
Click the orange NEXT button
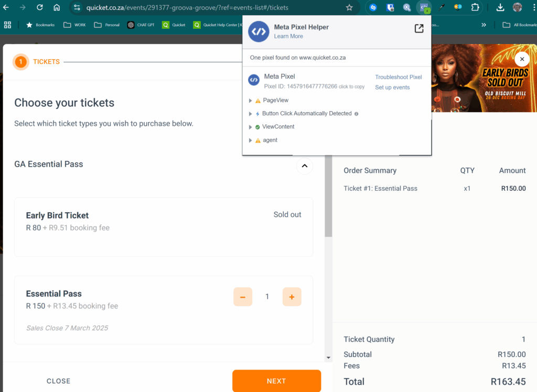point(277,381)
